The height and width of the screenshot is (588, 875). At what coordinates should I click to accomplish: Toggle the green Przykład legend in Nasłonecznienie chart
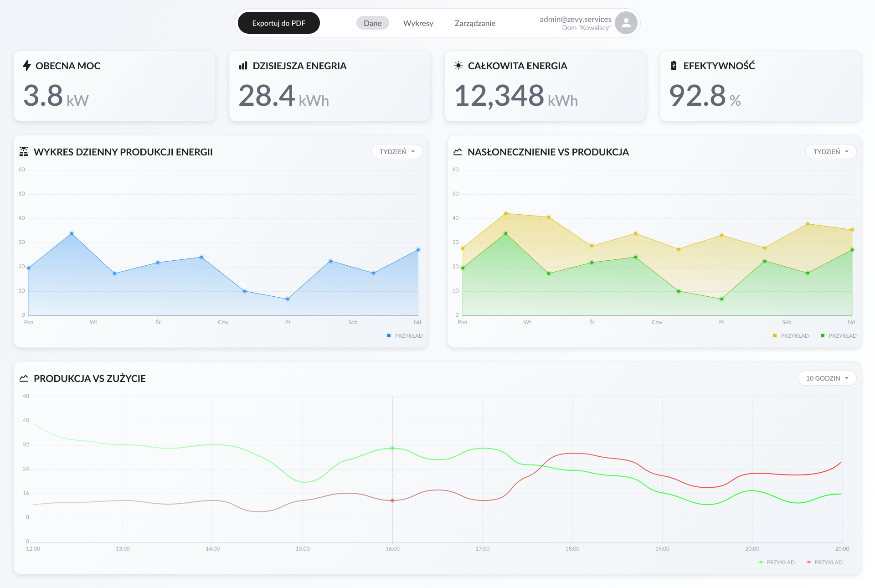pos(839,336)
